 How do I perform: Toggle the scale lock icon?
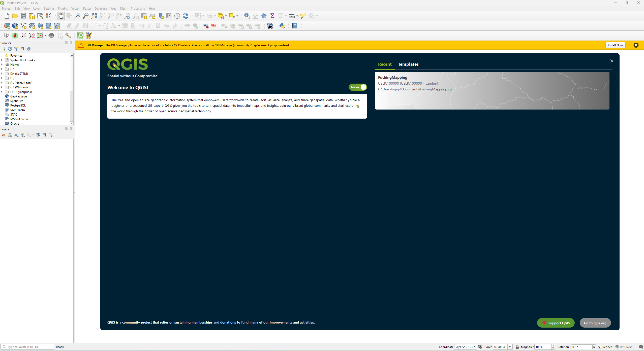click(x=517, y=347)
